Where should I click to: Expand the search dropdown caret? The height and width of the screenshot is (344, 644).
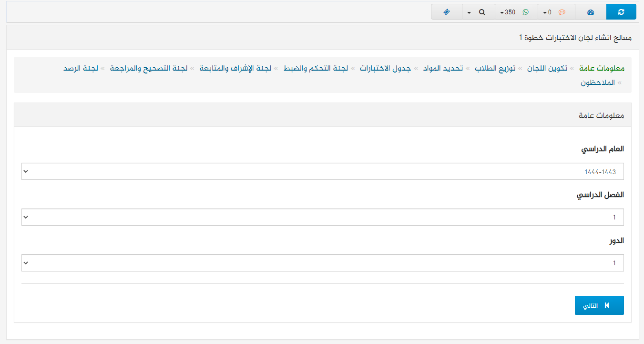(x=469, y=12)
